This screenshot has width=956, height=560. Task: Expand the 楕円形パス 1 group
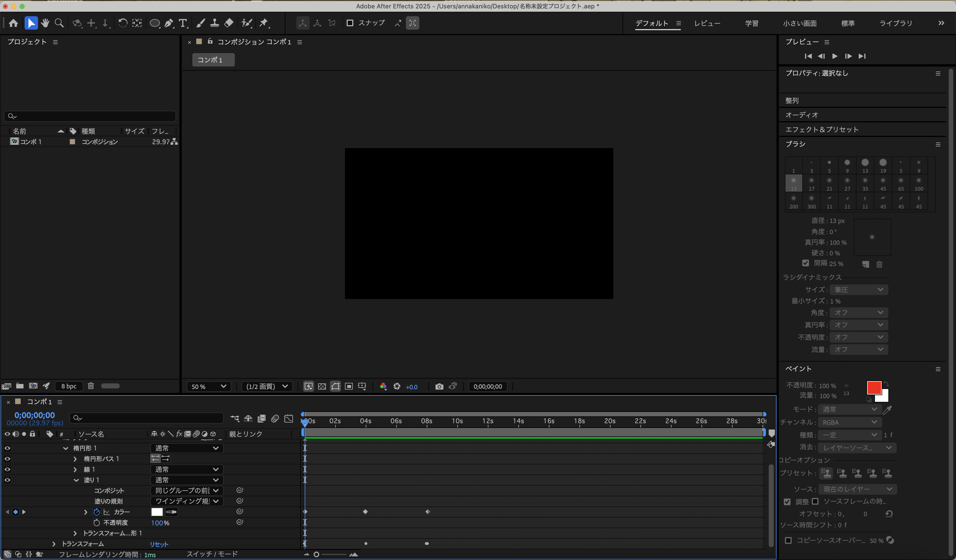pos(75,459)
